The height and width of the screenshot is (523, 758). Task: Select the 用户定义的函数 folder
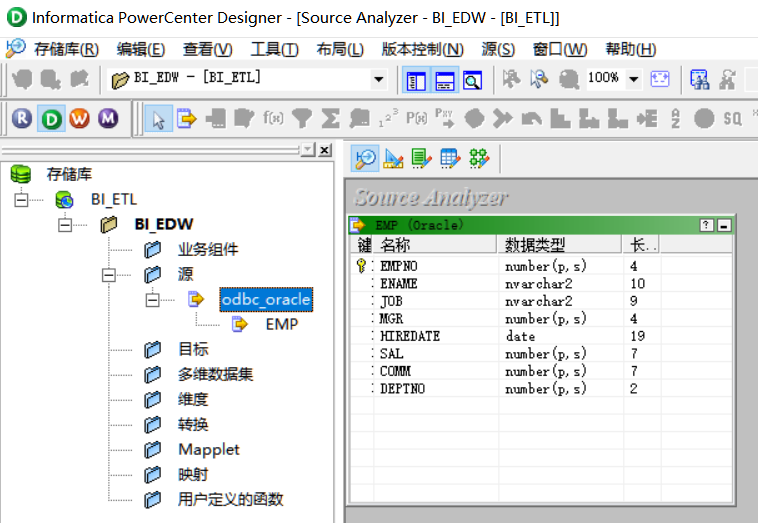point(230,499)
